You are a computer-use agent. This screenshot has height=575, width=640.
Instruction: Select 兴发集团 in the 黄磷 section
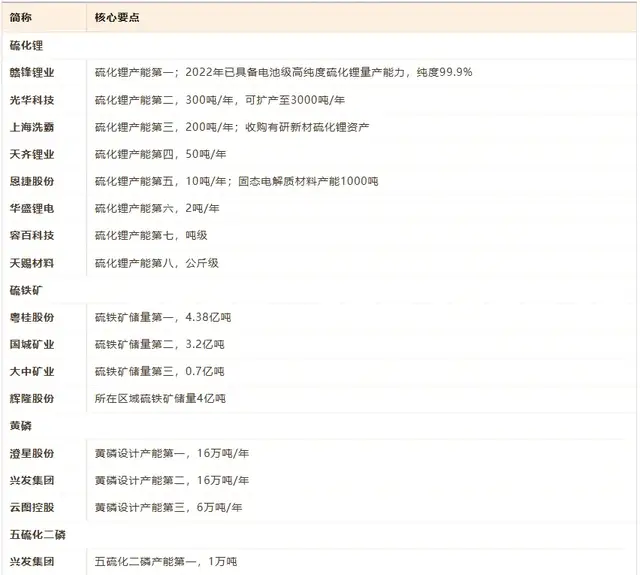pyautogui.click(x=32, y=480)
